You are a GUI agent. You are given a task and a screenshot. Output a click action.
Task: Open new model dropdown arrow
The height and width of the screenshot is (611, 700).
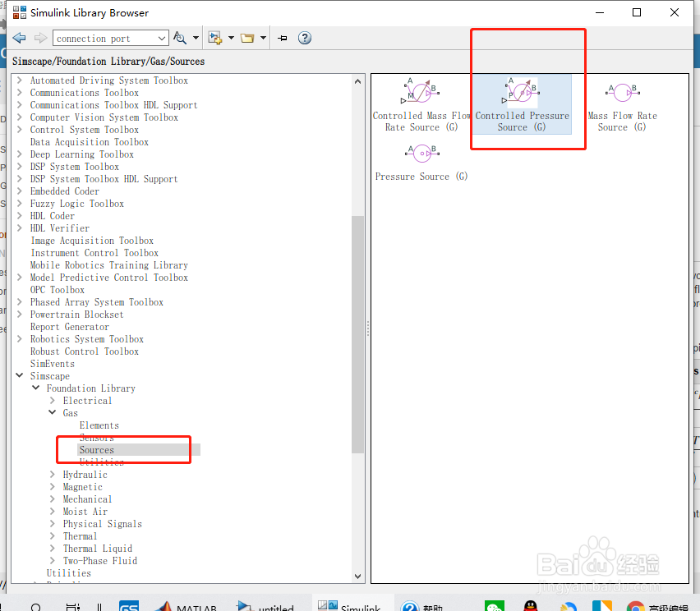pos(231,38)
